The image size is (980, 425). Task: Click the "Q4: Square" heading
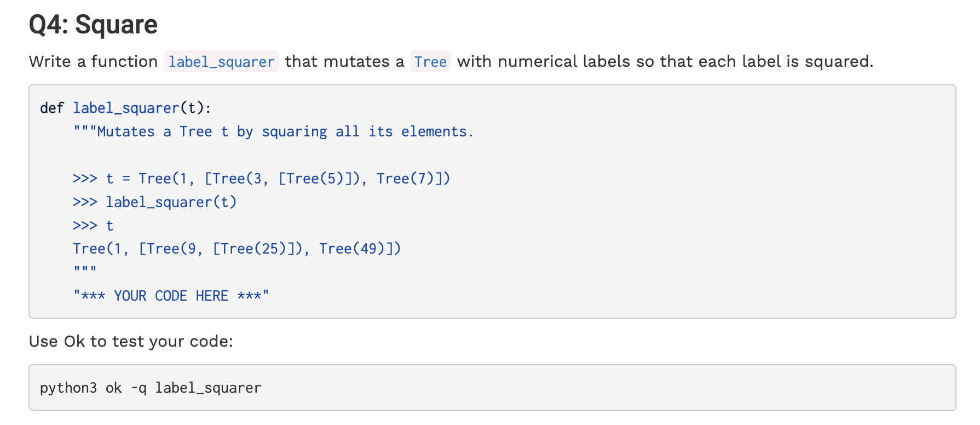tap(93, 25)
